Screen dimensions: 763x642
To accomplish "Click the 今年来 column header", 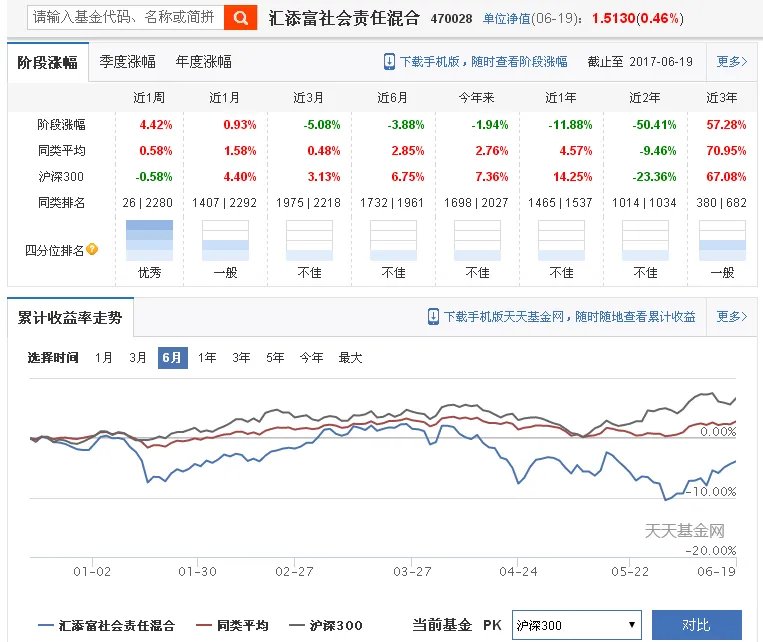I will point(476,98).
